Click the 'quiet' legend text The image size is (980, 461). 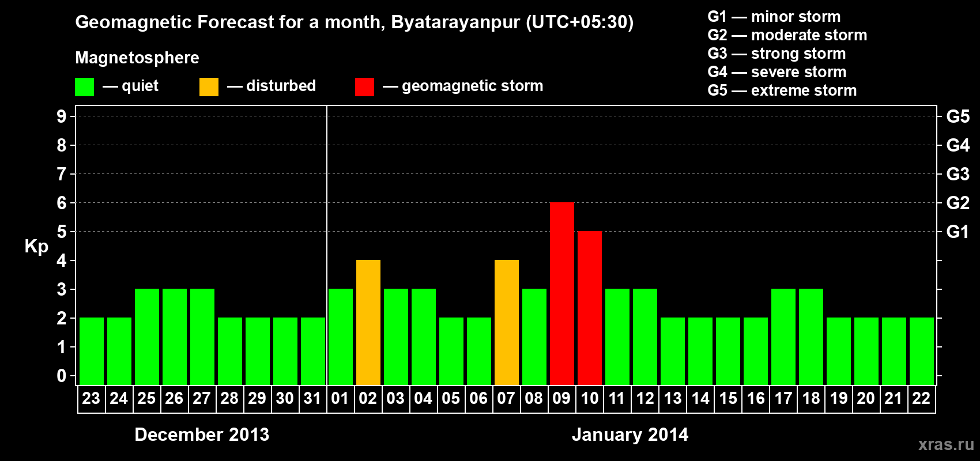140,86
